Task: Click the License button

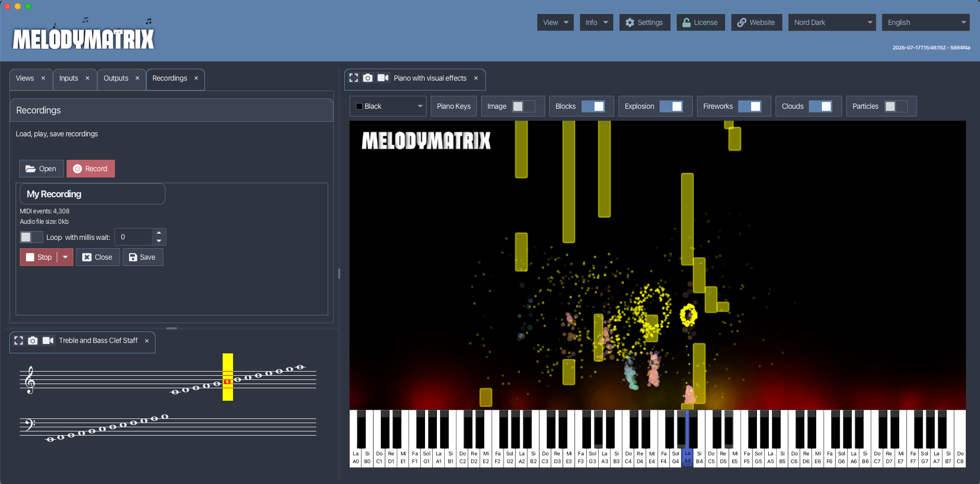Action: [700, 22]
